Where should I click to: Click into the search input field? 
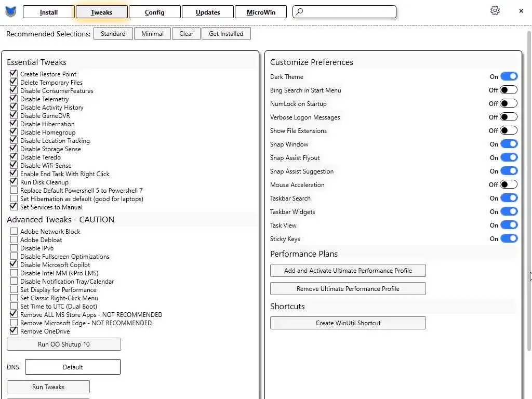(344, 11)
